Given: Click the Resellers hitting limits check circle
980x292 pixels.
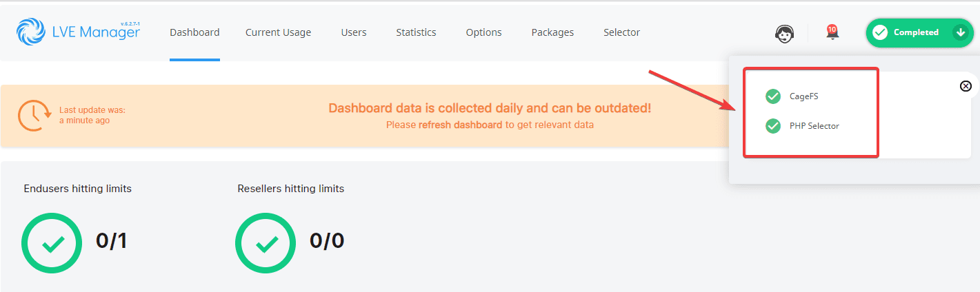Looking at the screenshot, I should click(266, 243).
